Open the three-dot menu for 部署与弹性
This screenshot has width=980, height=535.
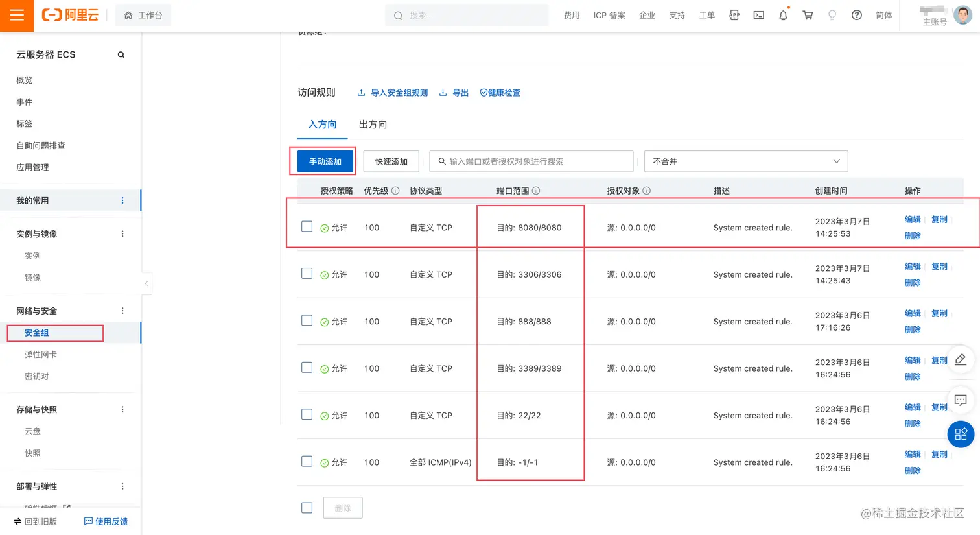click(x=122, y=486)
